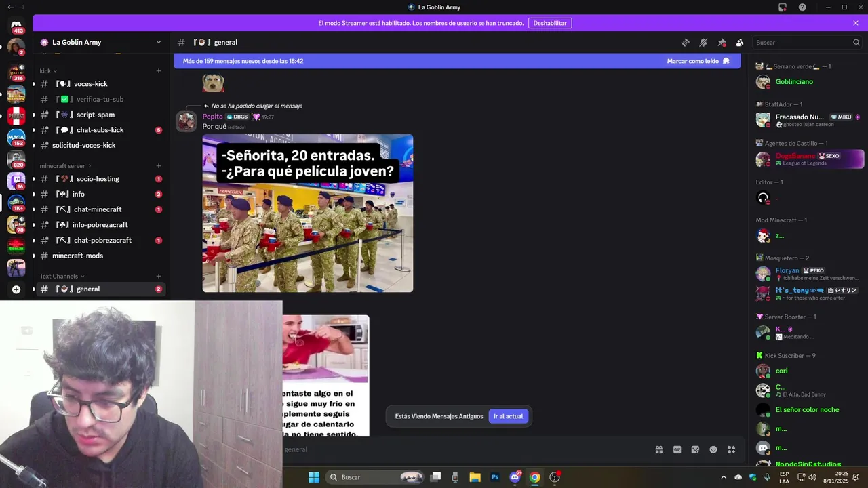Open Photoshop from taskbar

495,477
